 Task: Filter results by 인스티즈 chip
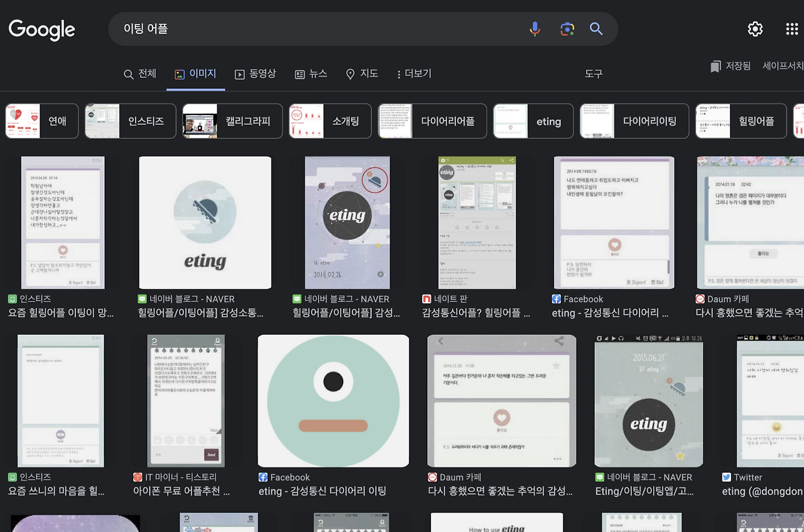[x=131, y=121]
